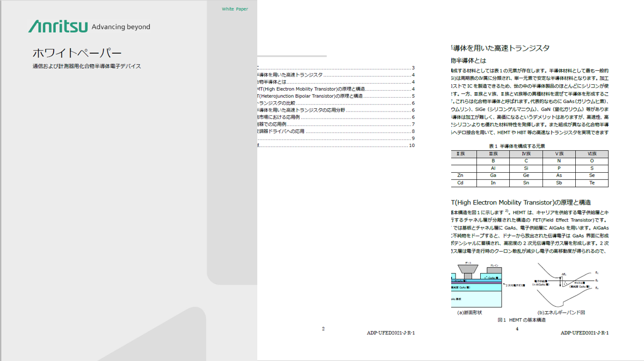Select the ホワイトペーパー cover title
The height and width of the screenshot is (361, 644).
coord(77,53)
